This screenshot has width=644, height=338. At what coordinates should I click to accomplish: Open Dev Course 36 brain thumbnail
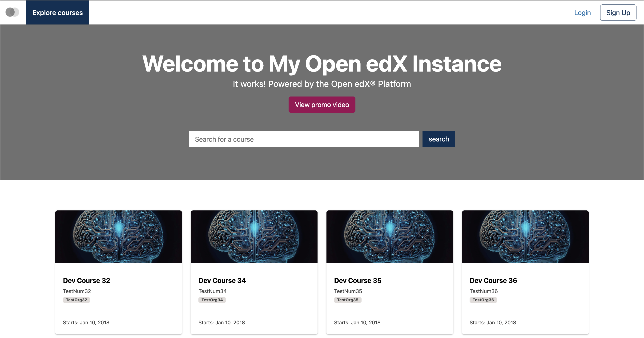tap(525, 237)
